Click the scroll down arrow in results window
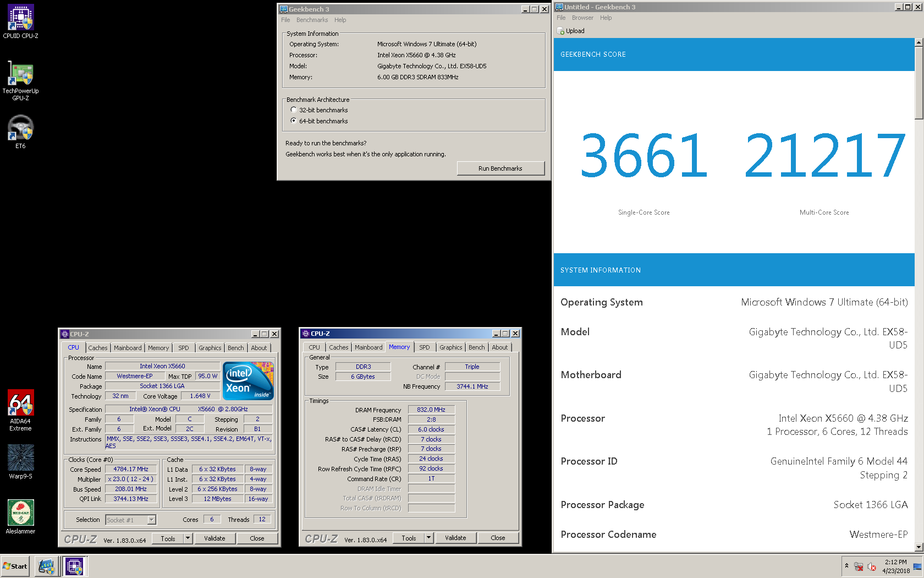Screen dimensions: 924x578 919,547
